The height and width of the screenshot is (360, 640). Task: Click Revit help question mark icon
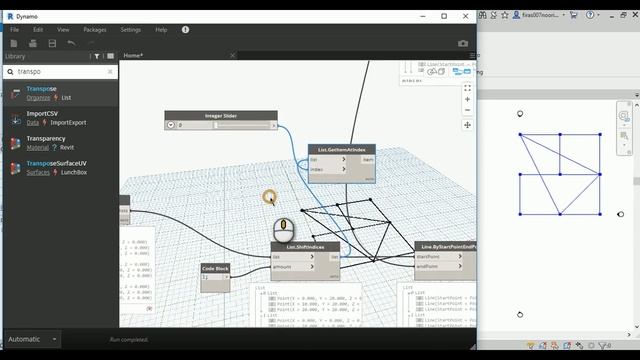pos(590,15)
